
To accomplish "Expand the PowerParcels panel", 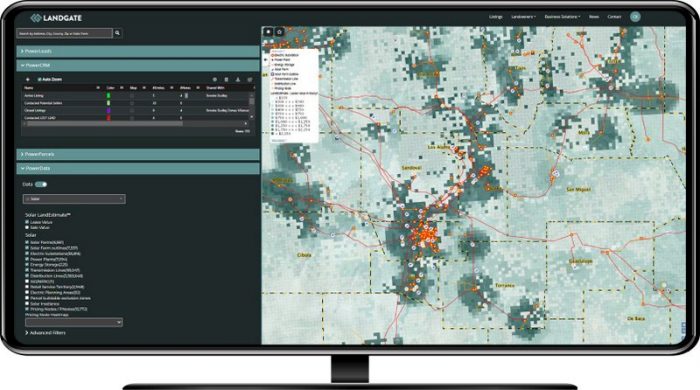I will pyautogui.click(x=138, y=154).
